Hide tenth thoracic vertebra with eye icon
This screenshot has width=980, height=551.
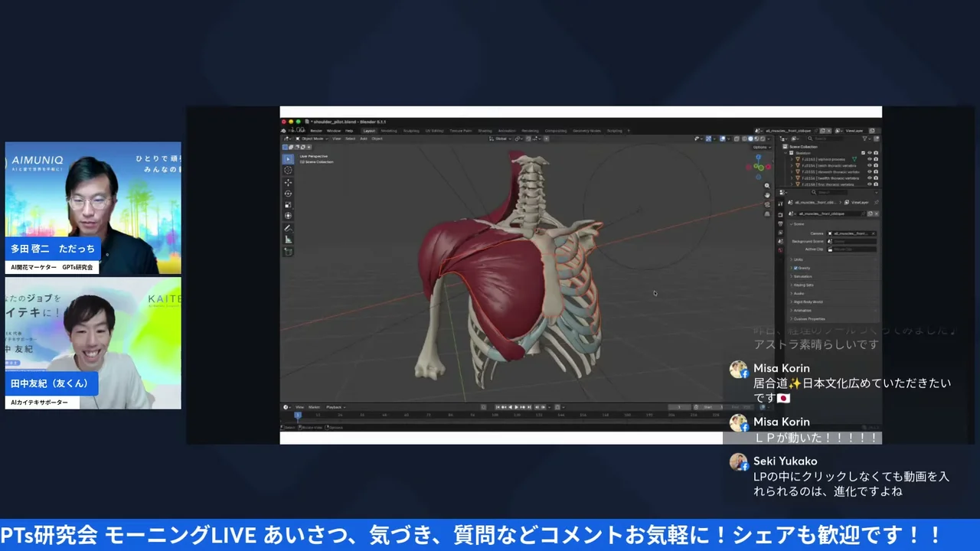[x=870, y=165]
